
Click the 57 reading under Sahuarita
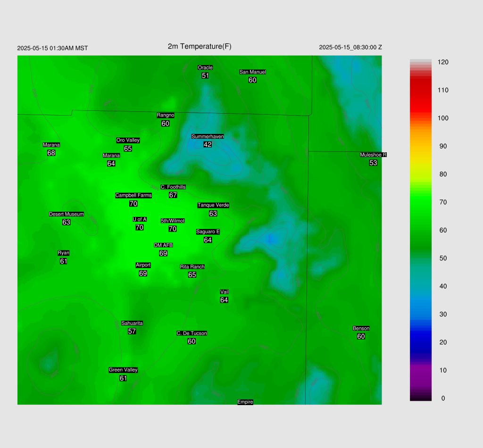pyautogui.click(x=132, y=332)
